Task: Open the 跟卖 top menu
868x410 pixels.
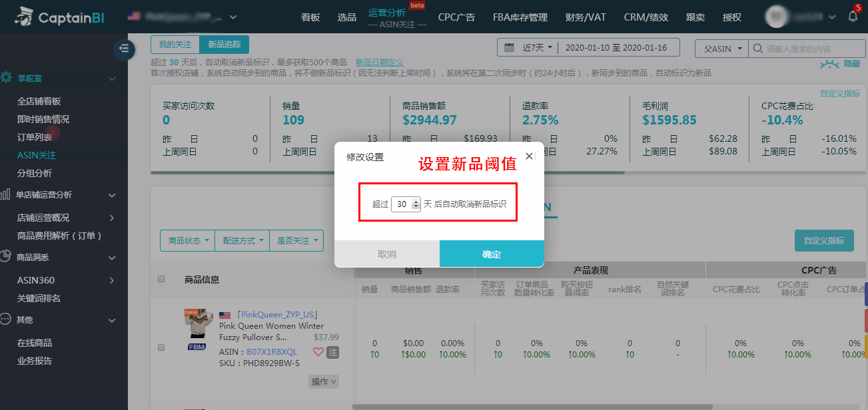Action: tap(695, 17)
